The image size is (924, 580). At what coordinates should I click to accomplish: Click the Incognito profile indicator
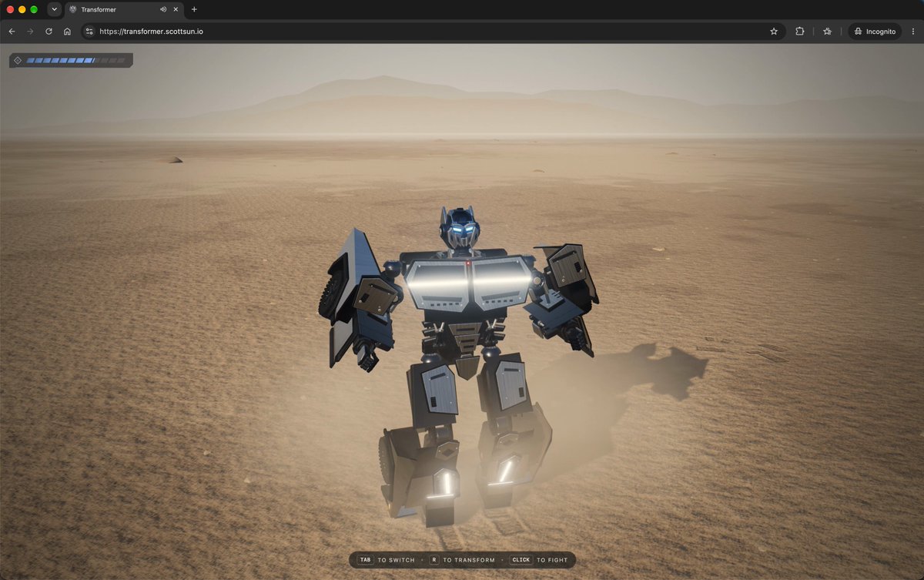point(875,32)
